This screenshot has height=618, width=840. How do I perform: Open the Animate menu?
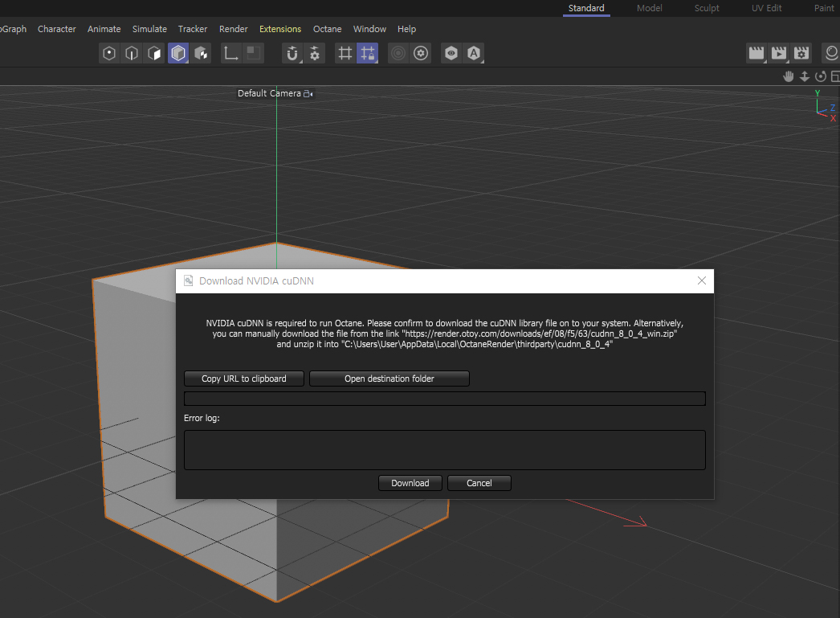click(104, 29)
